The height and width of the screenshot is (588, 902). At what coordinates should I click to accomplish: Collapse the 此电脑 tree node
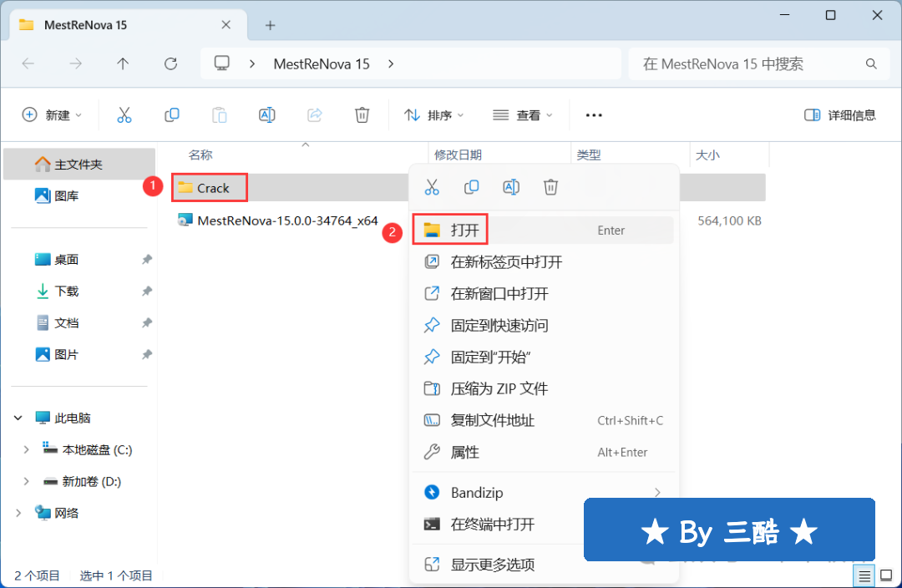tap(18, 418)
